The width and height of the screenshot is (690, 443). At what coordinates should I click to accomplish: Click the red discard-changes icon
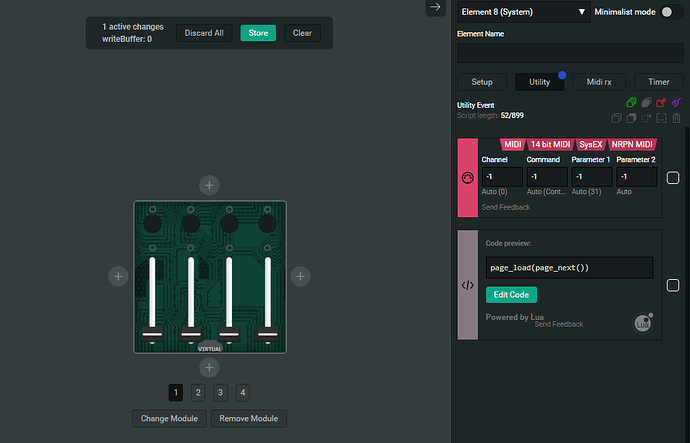tap(661, 102)
